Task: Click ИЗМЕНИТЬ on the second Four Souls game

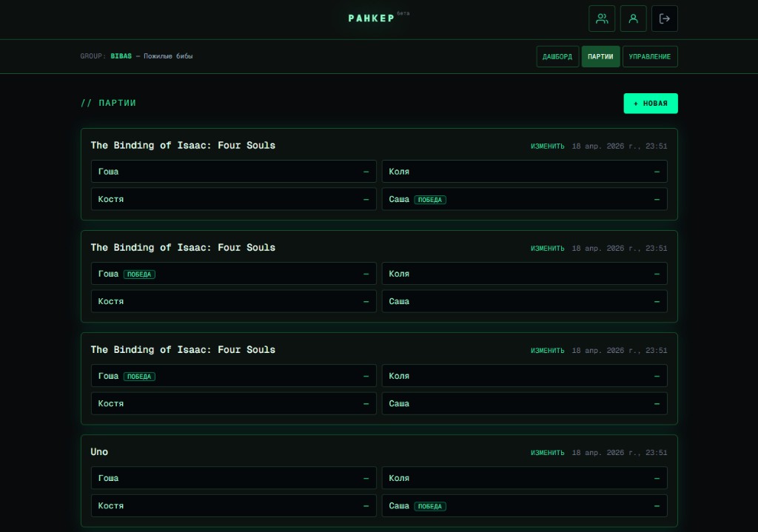Action: tap(547, 249)
